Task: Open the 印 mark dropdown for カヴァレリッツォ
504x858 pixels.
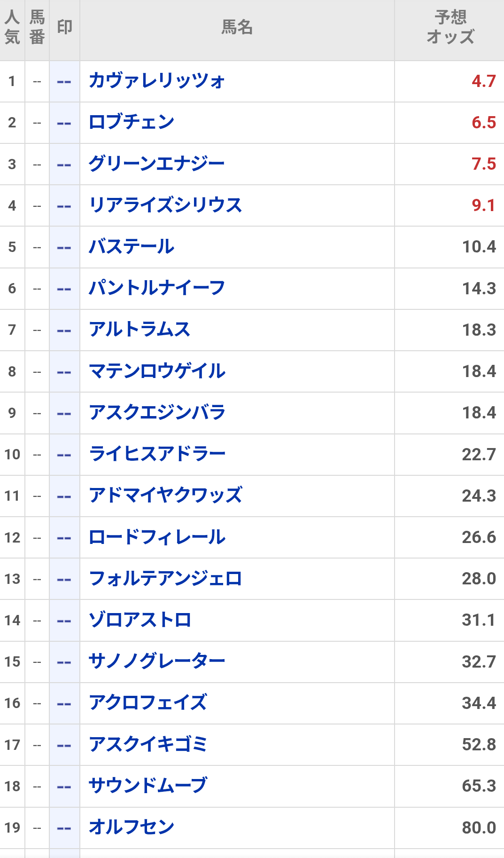Action: pyautogui.click(x=64, y=82)
